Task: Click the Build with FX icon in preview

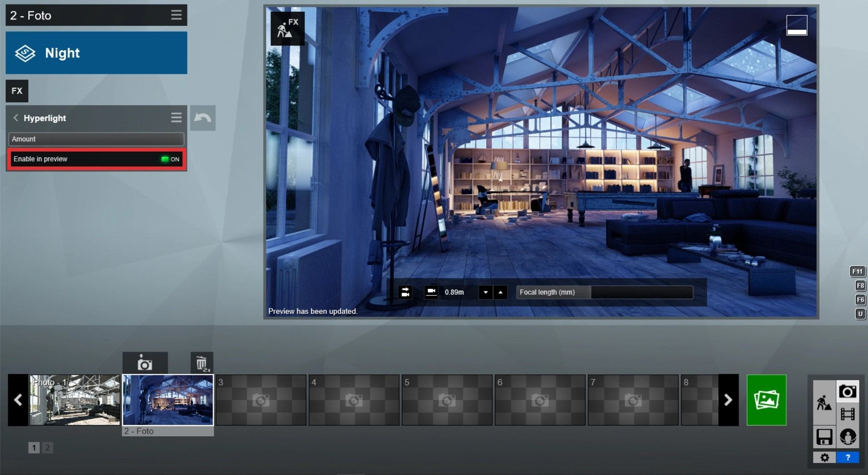Action: [x=287, y=29]
